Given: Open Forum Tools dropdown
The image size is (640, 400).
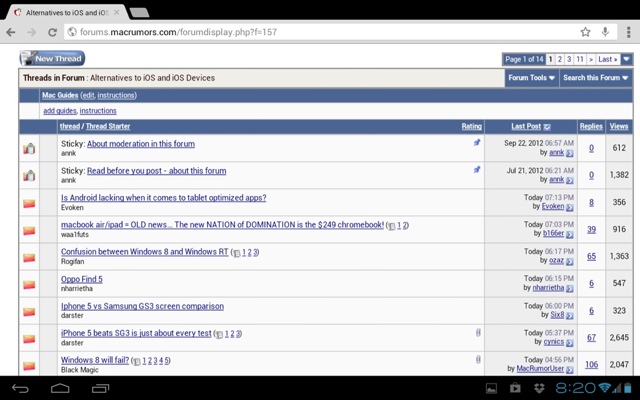Looking at the screenshot, I should [x=531, y=78].
